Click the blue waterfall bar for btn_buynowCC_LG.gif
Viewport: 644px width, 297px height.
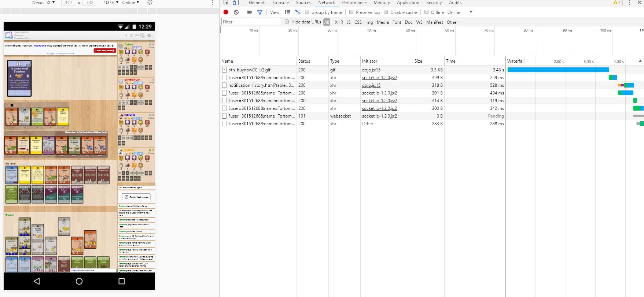558,70
